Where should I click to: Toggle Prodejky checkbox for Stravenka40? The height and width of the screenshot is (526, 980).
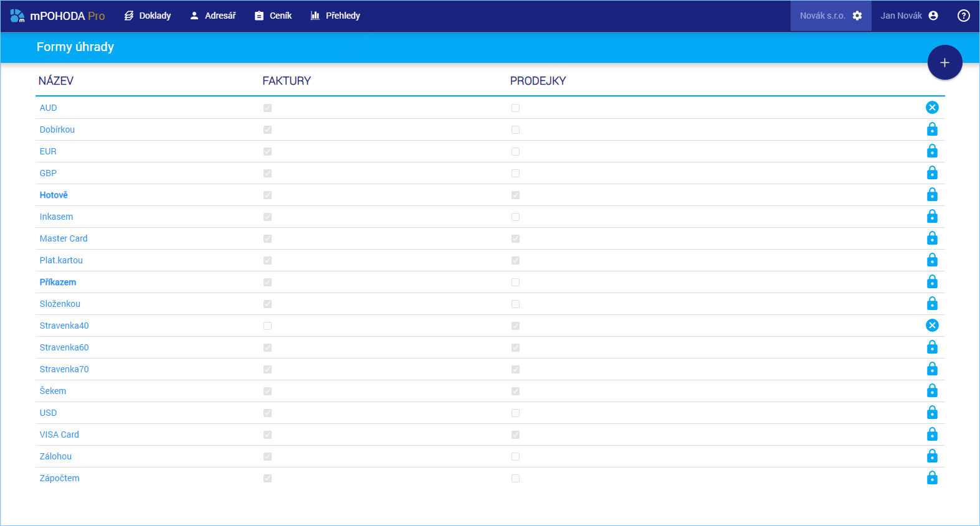click(515, 326)
